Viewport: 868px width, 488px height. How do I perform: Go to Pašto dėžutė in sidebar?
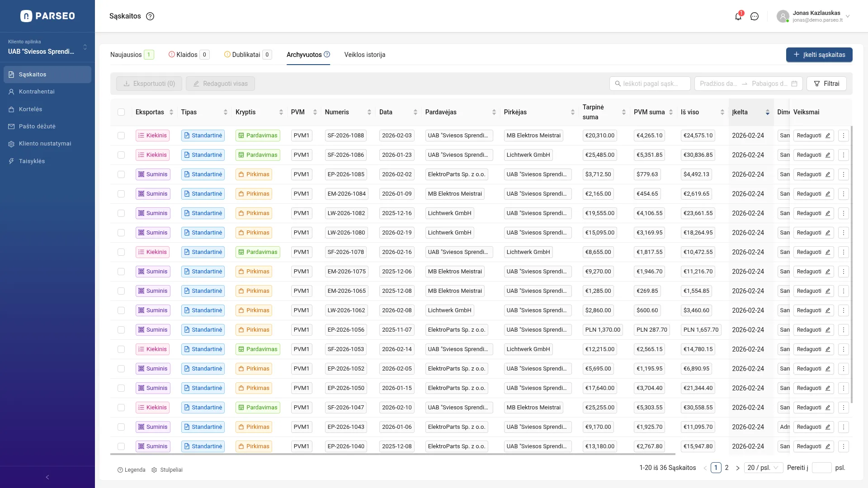click(x=37, y=127)
